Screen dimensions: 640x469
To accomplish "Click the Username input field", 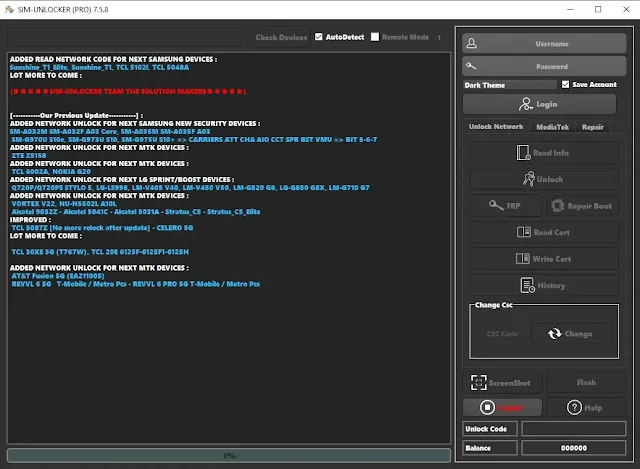I will pyautogui.click(x=544, y=43).
